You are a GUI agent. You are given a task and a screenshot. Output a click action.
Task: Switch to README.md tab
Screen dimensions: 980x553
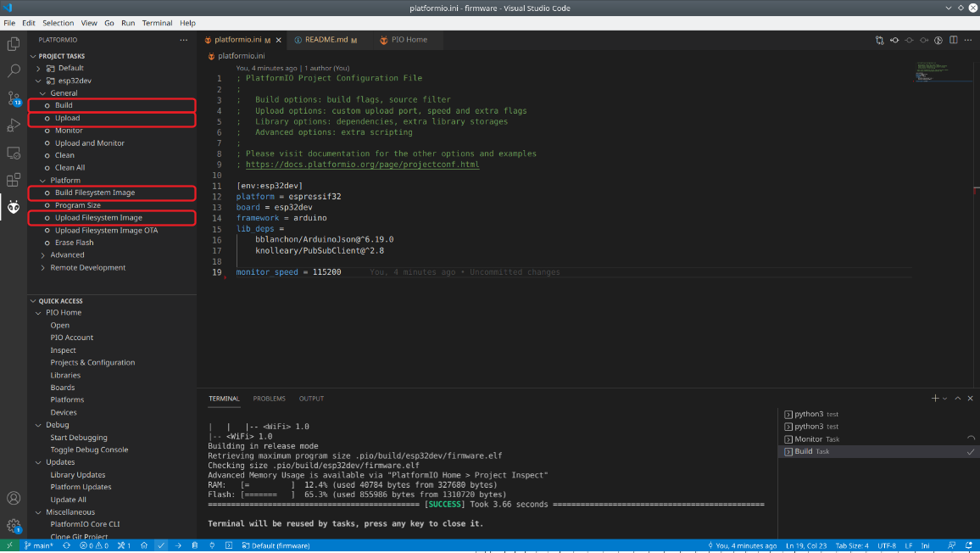pyautogui.click(x=326, y=40)
